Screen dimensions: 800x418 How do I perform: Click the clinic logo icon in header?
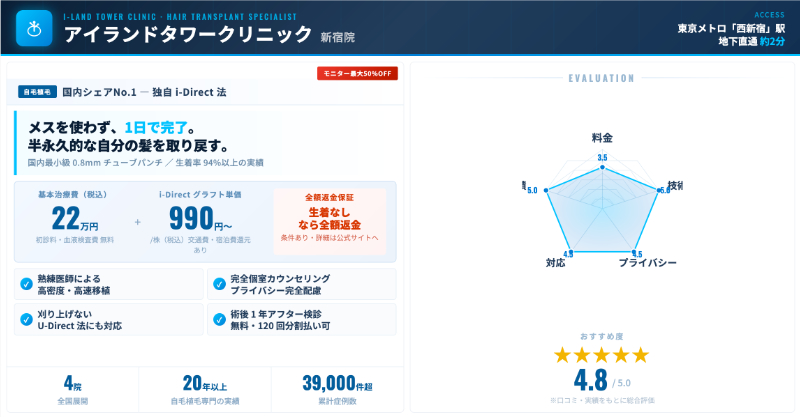coord(35,28)
